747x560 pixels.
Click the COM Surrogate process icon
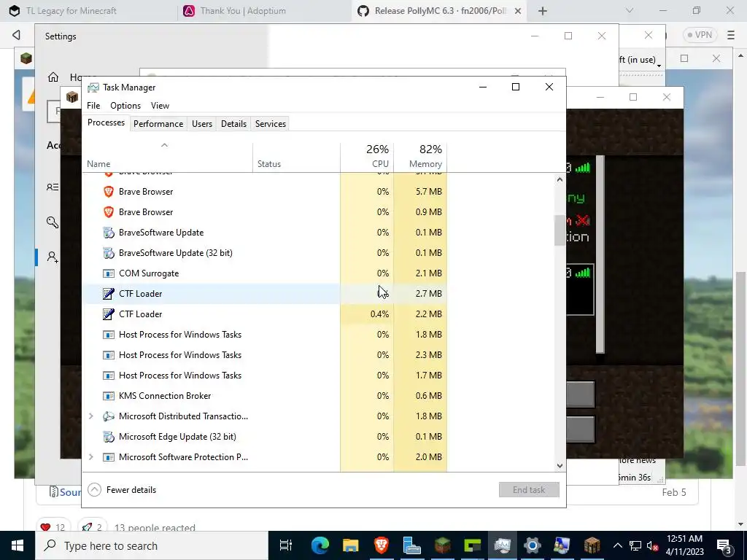point(109,273)
